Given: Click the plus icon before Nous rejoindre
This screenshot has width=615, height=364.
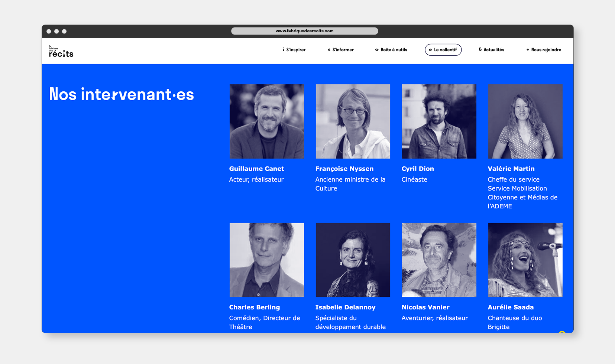Looking at the screenshot, I should click(528, 50).
